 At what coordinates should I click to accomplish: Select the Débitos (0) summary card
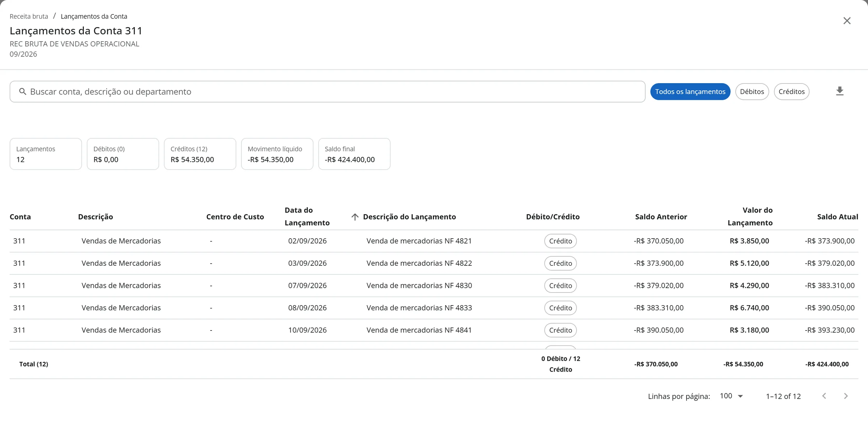[x=123, y=154]
